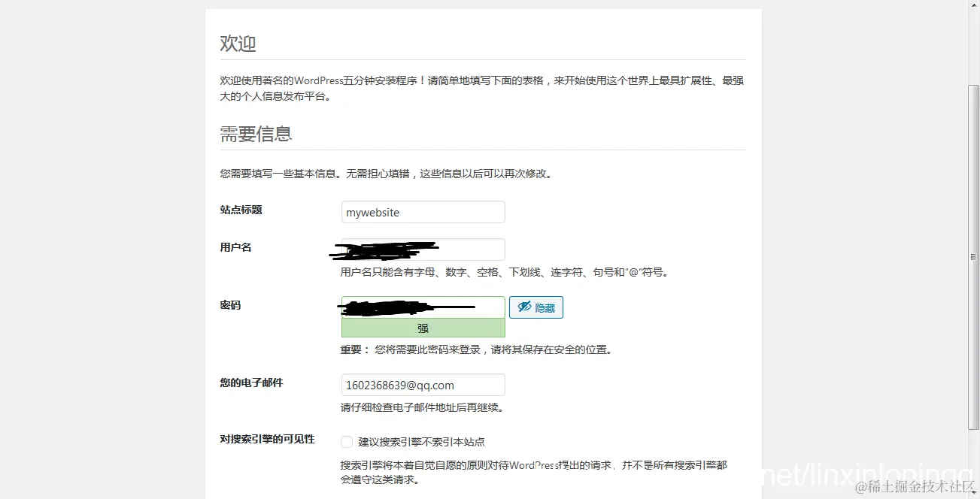This screenshot has width=980, height=499.
Task: Click the username input field
Action: click(423, 249)
